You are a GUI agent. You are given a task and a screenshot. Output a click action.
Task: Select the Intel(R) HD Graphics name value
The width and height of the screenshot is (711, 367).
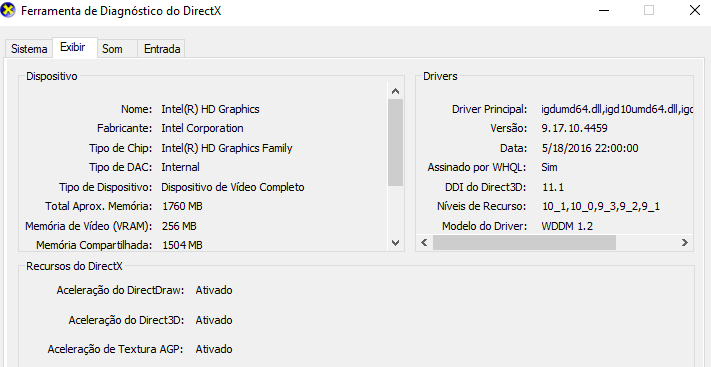210,109
